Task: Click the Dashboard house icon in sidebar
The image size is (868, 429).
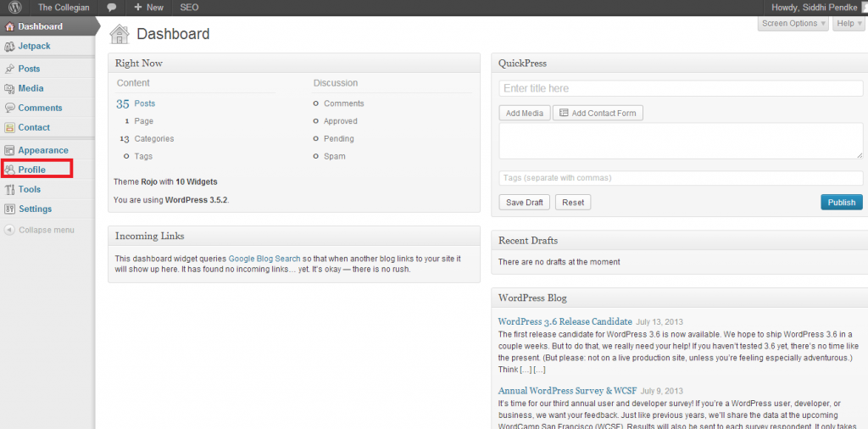Action: 9,26
